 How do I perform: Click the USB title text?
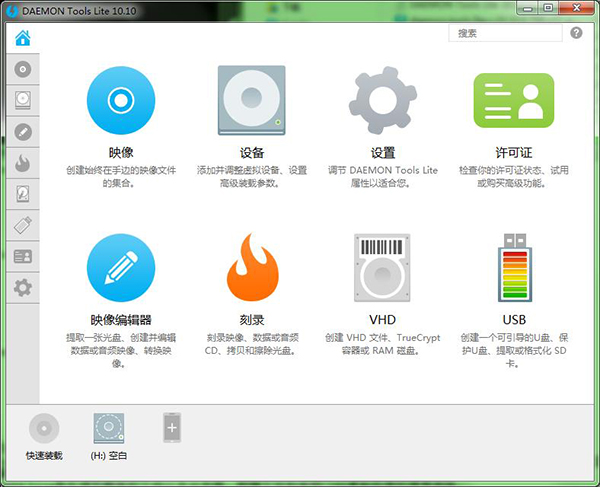point(514,320)
